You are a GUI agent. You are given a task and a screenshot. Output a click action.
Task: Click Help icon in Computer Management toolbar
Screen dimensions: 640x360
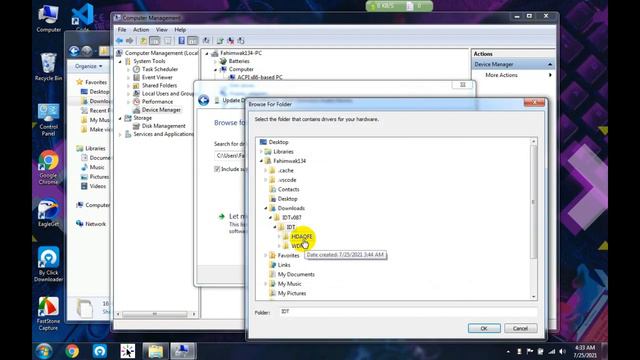[182, 40]
